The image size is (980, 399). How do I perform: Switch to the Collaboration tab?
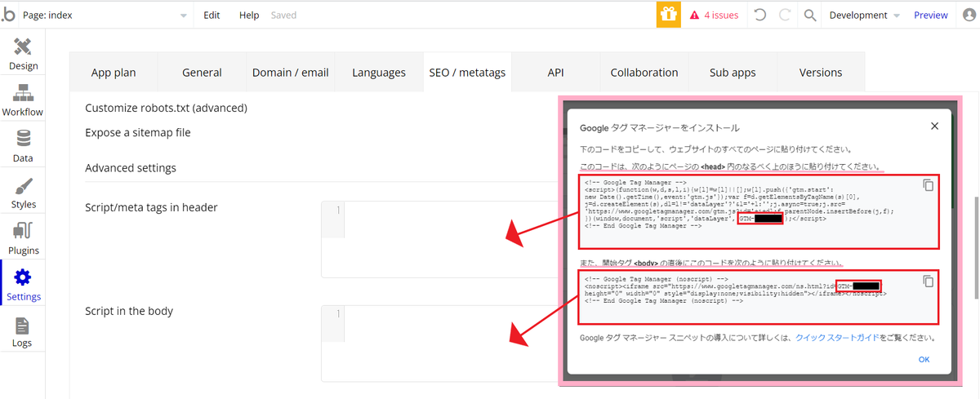644,72
